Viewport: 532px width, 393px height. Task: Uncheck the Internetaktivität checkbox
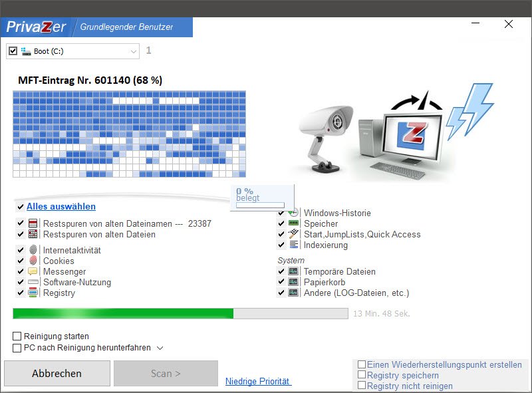tap(21, 250)
